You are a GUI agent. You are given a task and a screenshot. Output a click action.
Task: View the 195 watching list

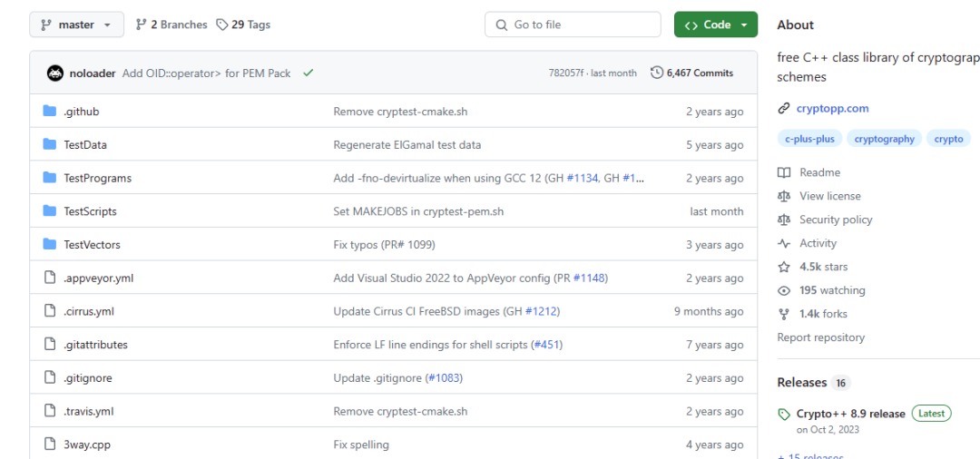coord(832,290)
